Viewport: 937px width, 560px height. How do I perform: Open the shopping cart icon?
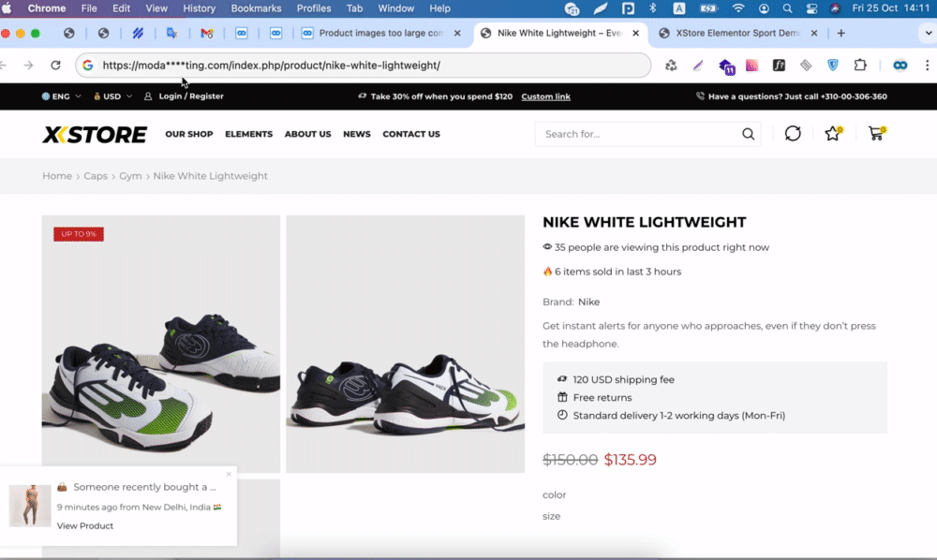coord(877,133)
